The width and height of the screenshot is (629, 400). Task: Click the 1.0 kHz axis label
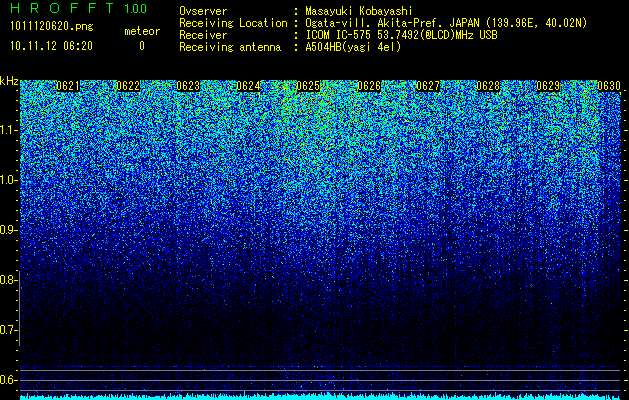(7, 180)
